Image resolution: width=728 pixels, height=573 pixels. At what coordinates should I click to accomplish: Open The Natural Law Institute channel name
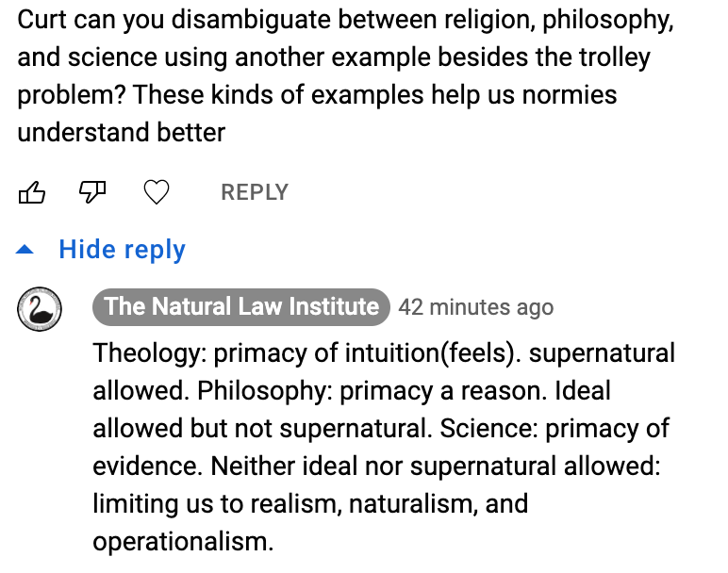[241, 307]
